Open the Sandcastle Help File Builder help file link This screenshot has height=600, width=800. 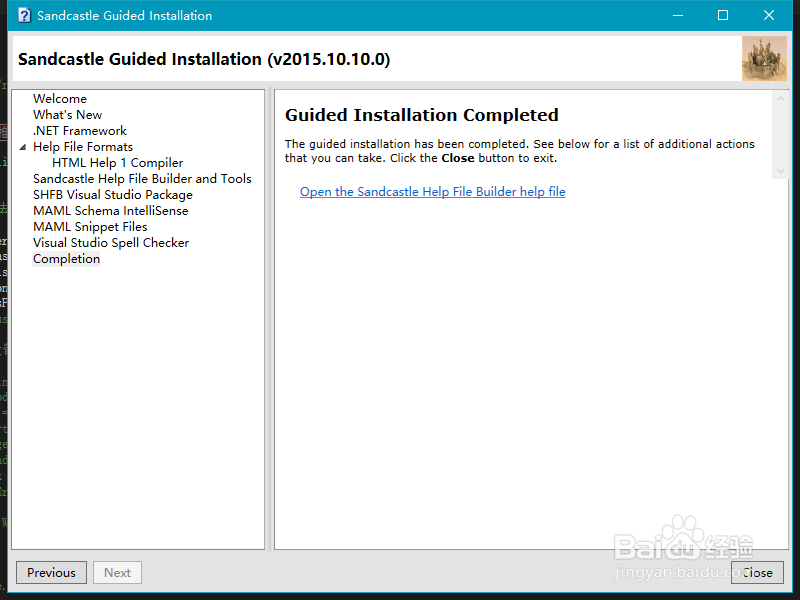tap(433, 192)
